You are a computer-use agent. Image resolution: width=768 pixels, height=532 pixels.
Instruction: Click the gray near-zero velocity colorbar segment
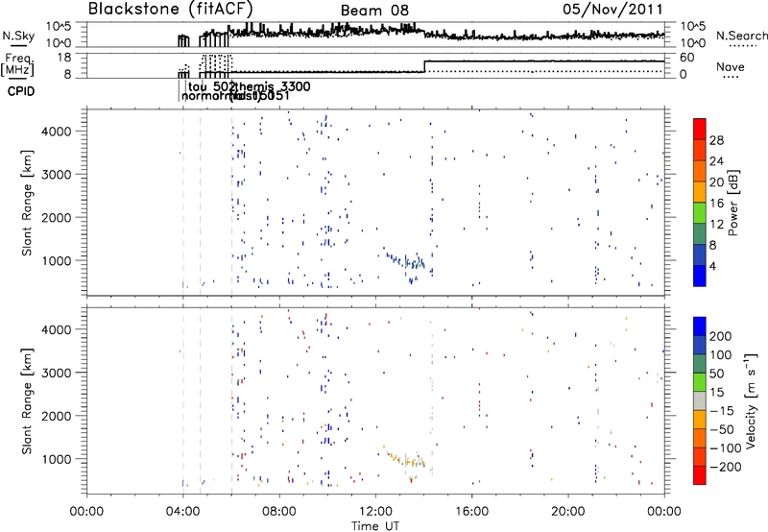tap(700, 400)
